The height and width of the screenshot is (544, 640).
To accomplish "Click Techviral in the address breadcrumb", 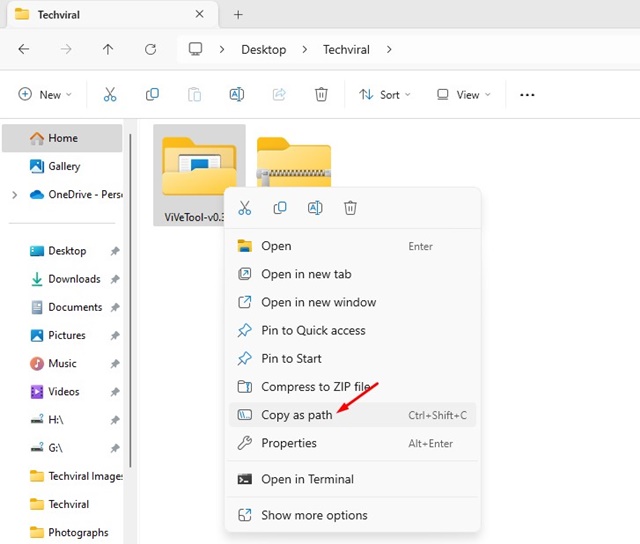I will [346, 49].
